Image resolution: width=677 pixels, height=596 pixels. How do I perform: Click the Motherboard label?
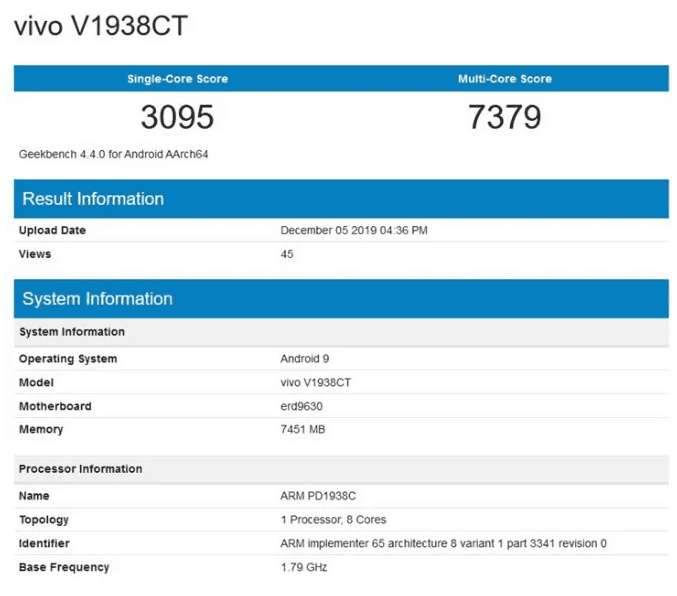55,406
